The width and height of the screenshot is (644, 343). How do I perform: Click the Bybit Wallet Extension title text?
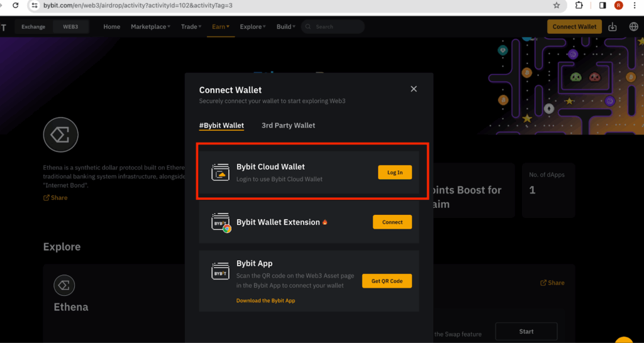[x=278, y=222]
